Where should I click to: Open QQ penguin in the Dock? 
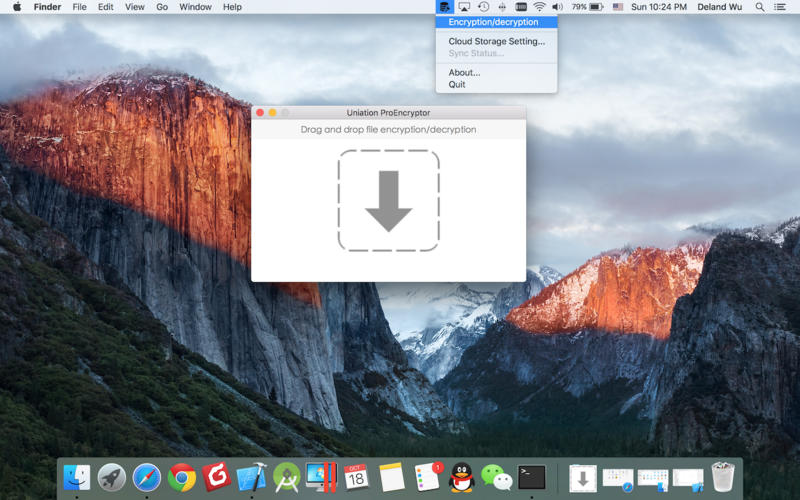pos(462,478)
